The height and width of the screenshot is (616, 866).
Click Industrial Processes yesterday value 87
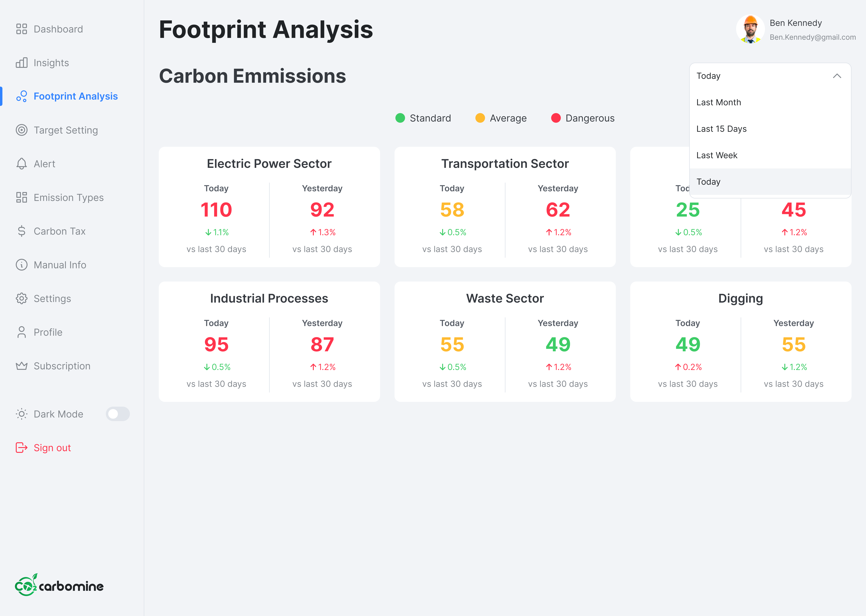tap(322, 344)
